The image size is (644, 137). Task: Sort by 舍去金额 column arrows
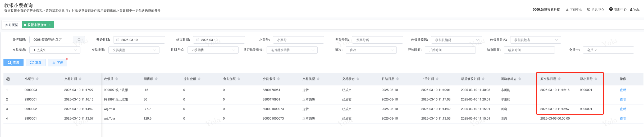[239, 79]
